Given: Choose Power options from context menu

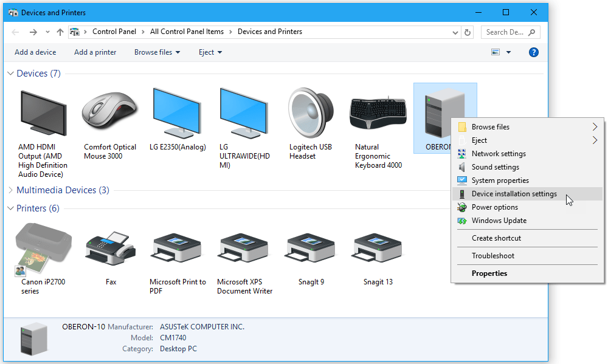Looking at the screenshot, I should pos(528,207).
